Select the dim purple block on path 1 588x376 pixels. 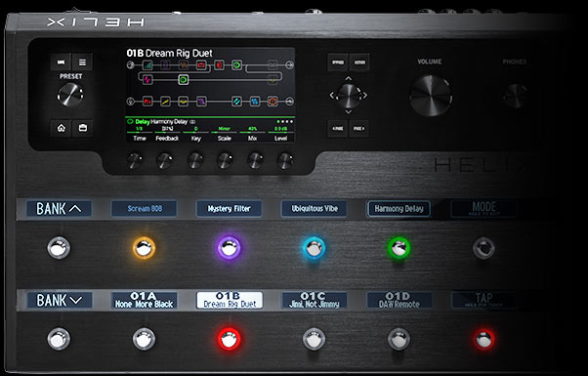(x=165, y=65)
